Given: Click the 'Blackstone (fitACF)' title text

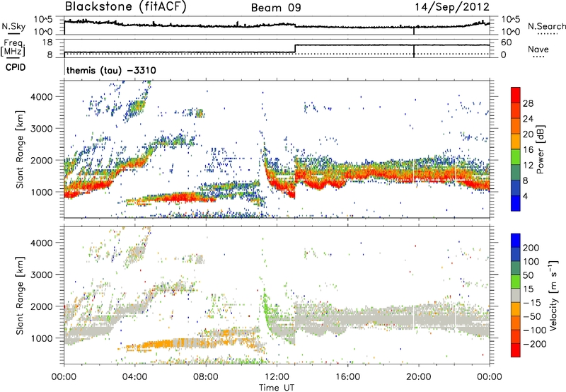Looking at the screenshot, I should pos(126,7).
